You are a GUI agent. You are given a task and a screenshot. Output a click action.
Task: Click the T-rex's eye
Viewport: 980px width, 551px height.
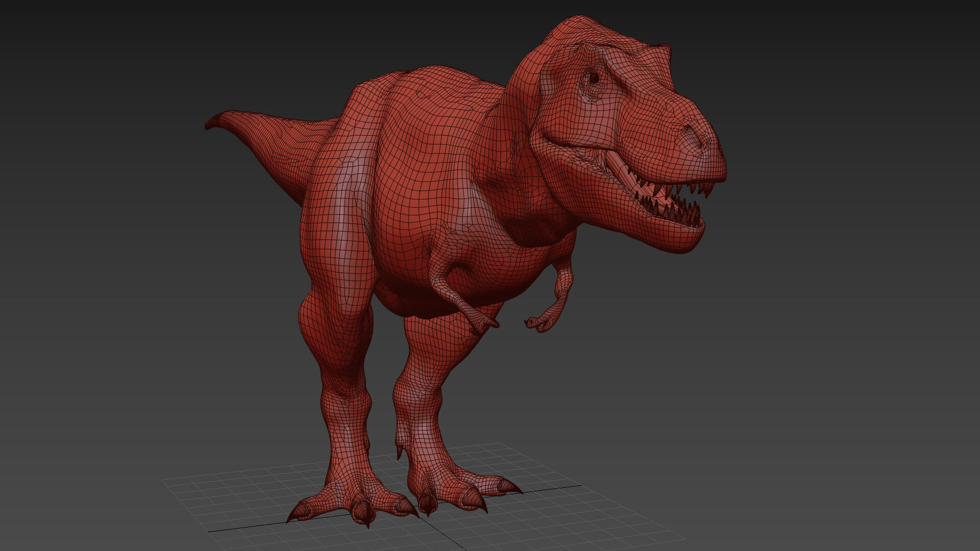[x=593, y=78]
